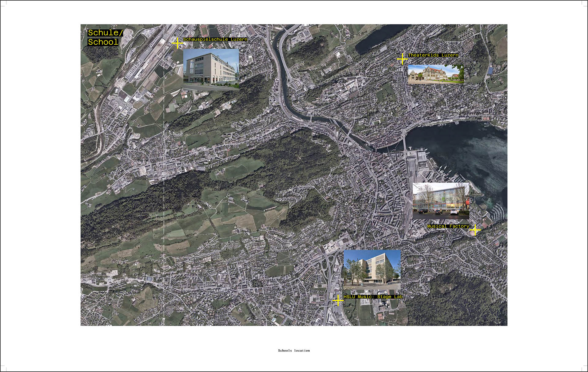Open the Theaterkids Luzern building photo
588x372 pixels.
[x=436, y=74]
